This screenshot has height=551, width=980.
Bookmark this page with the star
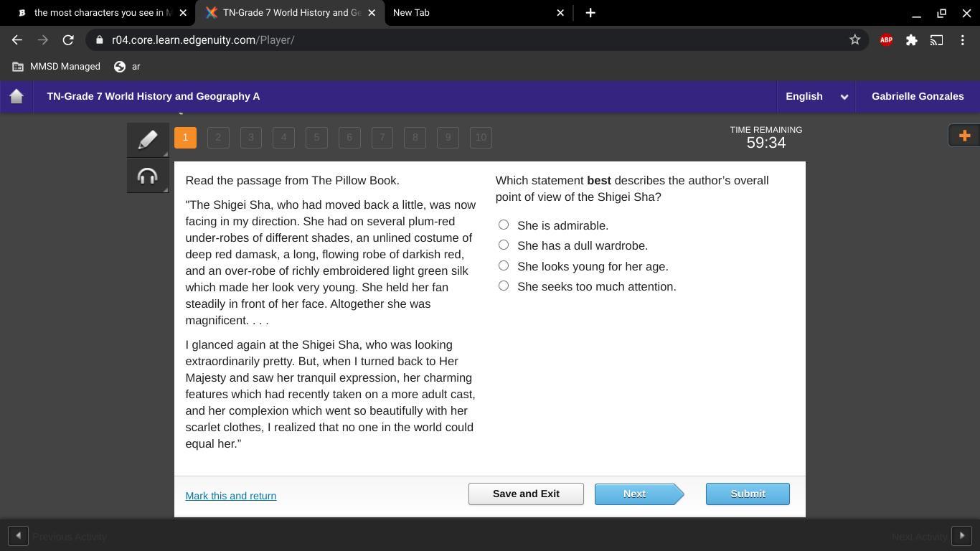[x=854, y=40]
